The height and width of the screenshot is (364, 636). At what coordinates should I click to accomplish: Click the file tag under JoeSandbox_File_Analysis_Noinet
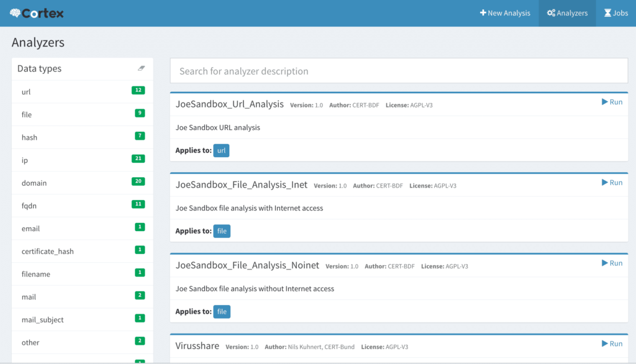[x=222, y=312]
